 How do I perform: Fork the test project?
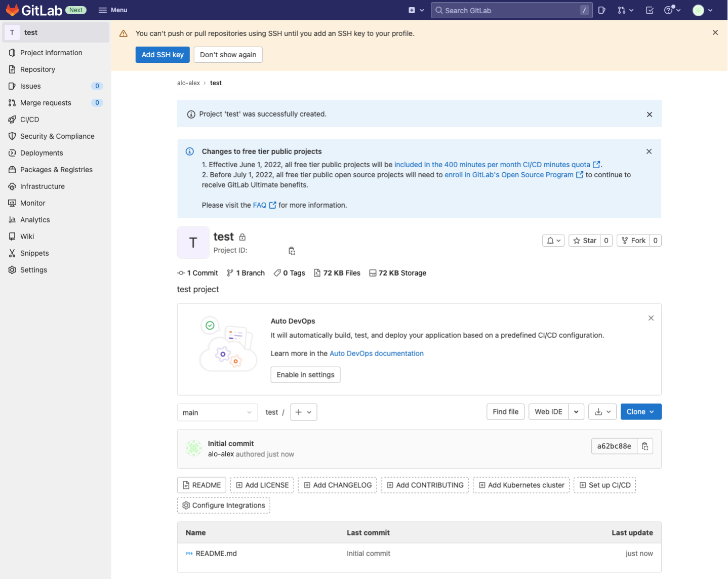click(x=633, y=241)
